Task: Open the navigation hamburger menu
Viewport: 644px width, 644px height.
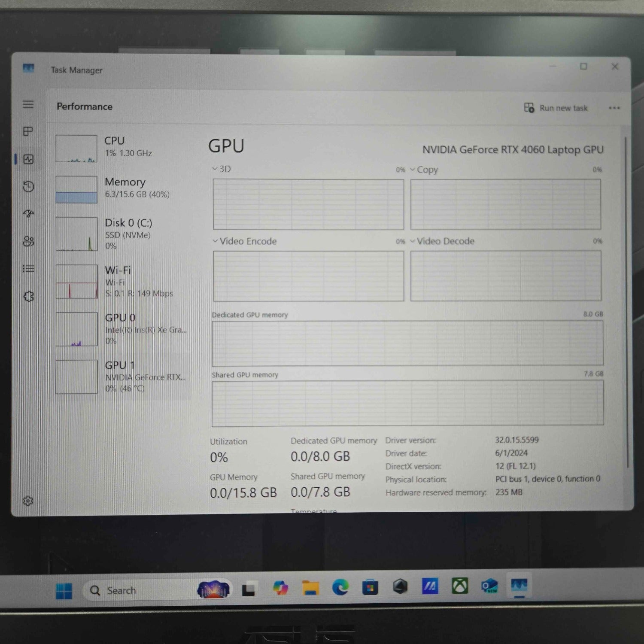Action: 28,104
